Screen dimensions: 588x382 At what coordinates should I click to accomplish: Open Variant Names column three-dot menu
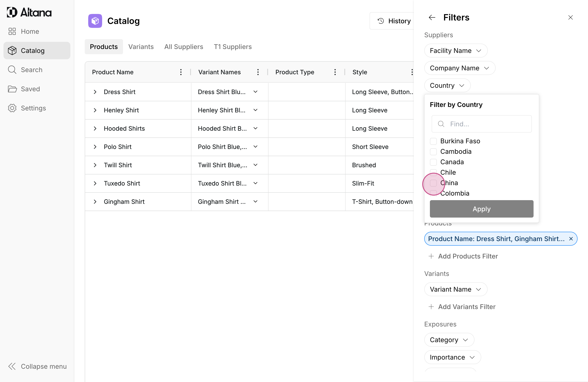[x=258, y=72]
